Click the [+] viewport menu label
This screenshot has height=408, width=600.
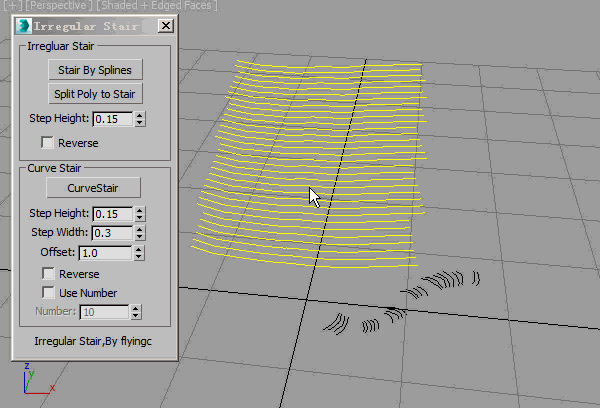point(12,5)
